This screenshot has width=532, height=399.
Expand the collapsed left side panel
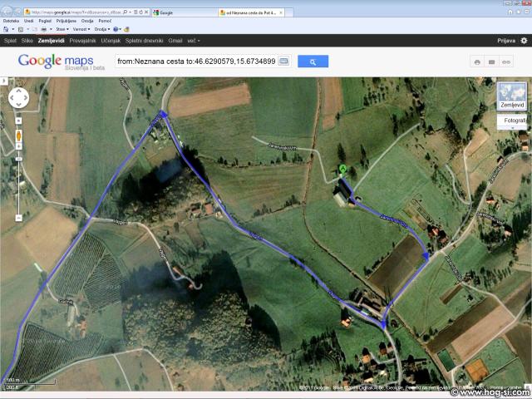pos(3,81)
